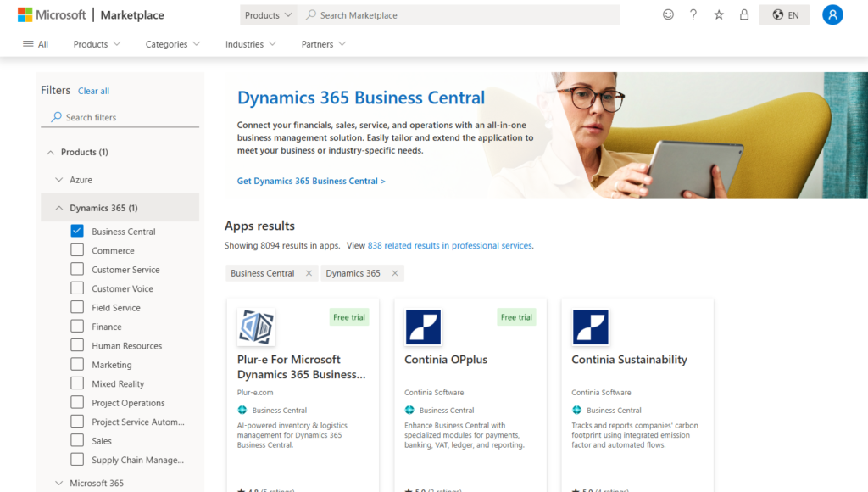Check the Finance filter checkbox
The width and height of the screenshot is (868, 492).
pos(77,327)
